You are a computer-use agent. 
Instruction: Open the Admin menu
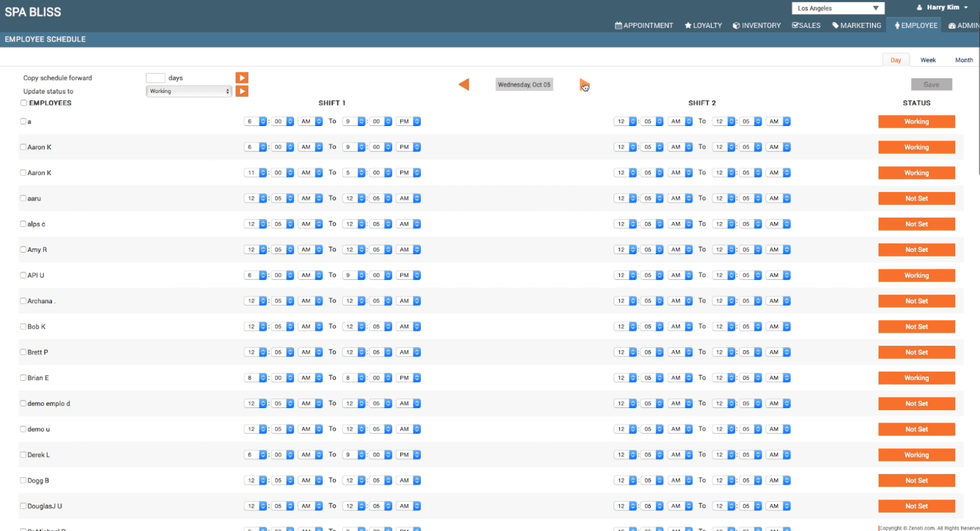[x=962, y=26]
